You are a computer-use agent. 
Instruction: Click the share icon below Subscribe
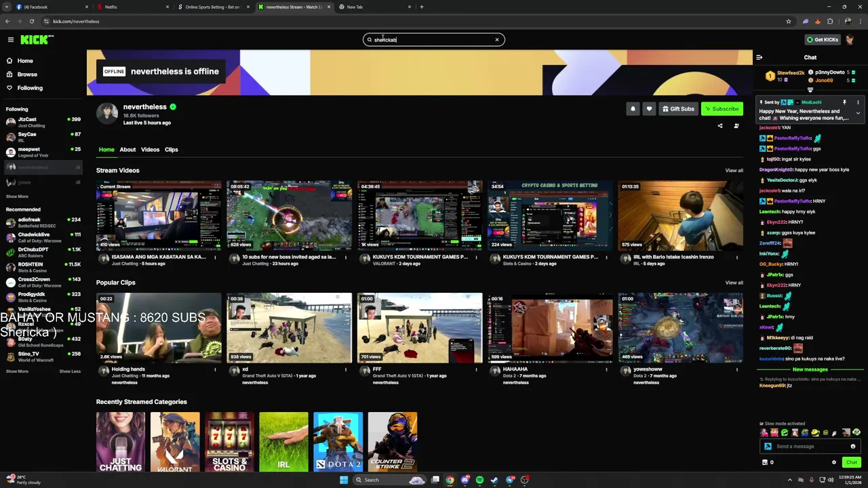[x=720, y=126]
